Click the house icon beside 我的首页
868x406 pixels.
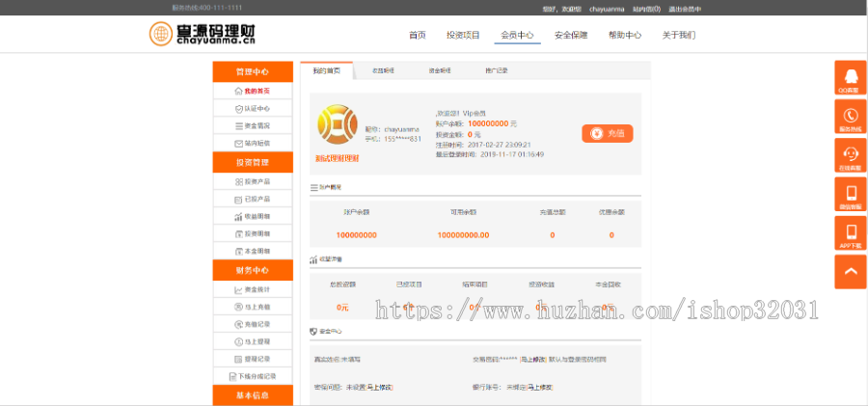tap(238, 91)
